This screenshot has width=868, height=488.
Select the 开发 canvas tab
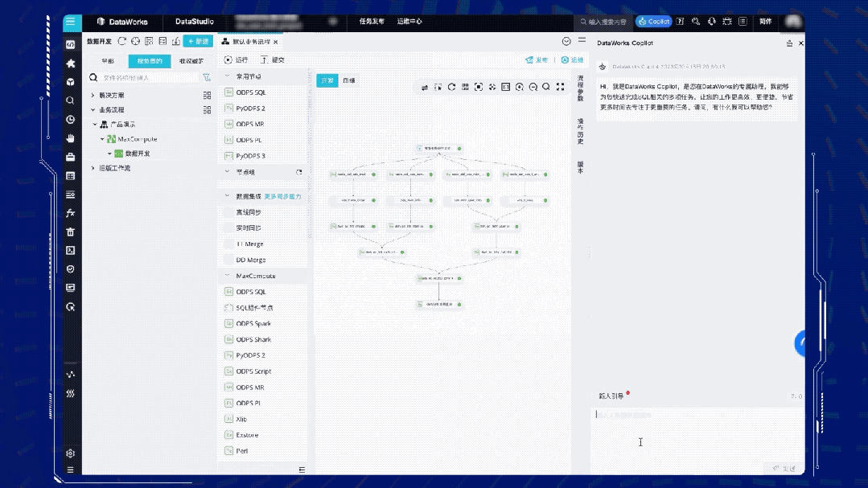(327, 80)
